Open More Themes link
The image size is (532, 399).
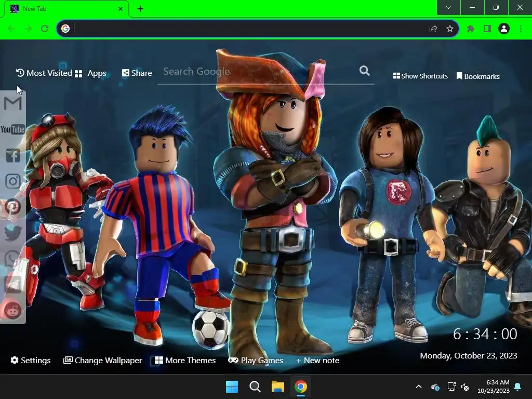click(185, 361)
